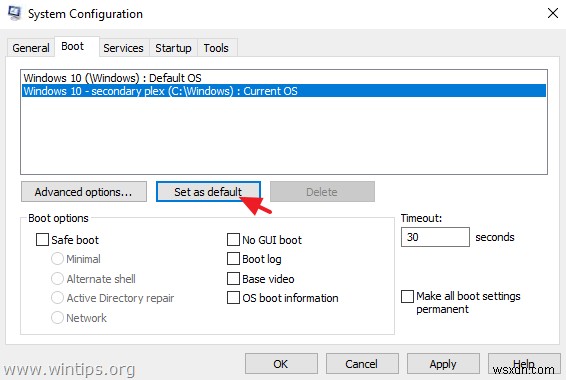The image size is (566, 380).
Task: Close the System Configuration window
Action: pos(553,13)
